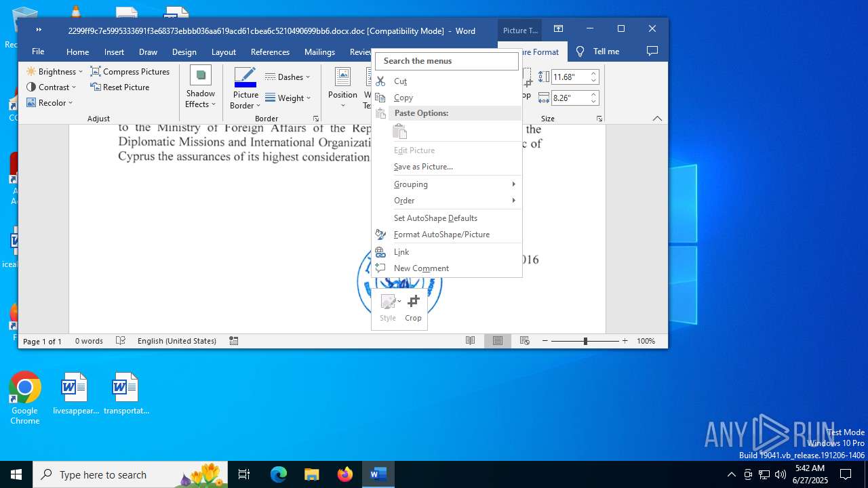Increase shape height with up arrow
The image size is (868, 488).
click(593, 74)
